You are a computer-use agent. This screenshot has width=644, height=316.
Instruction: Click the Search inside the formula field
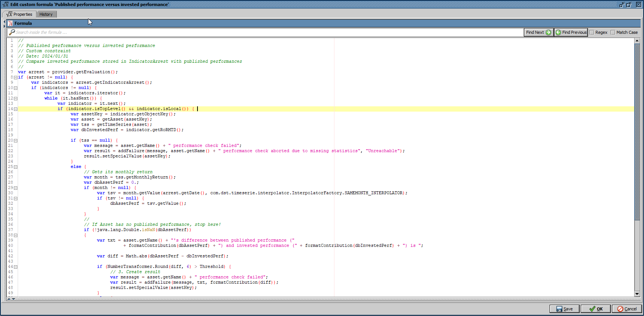[263, 32]
